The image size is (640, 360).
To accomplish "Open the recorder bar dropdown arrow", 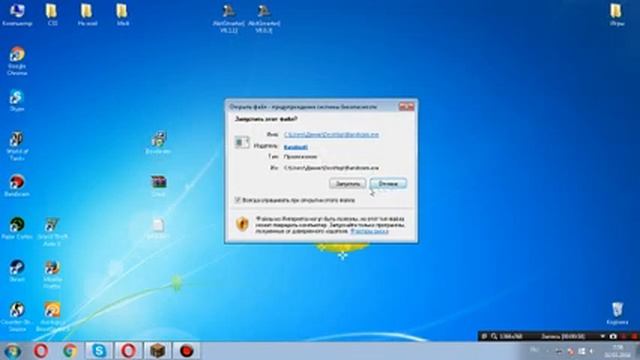I will (602, 336).
